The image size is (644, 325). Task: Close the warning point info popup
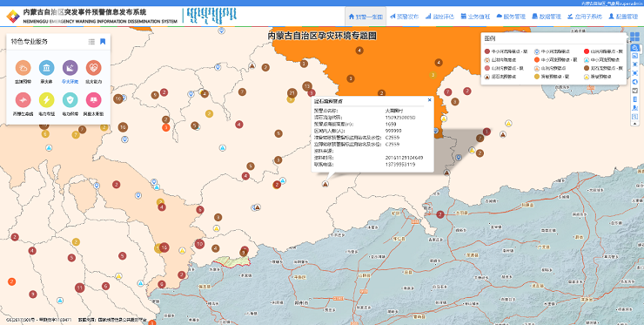[430, 99]
